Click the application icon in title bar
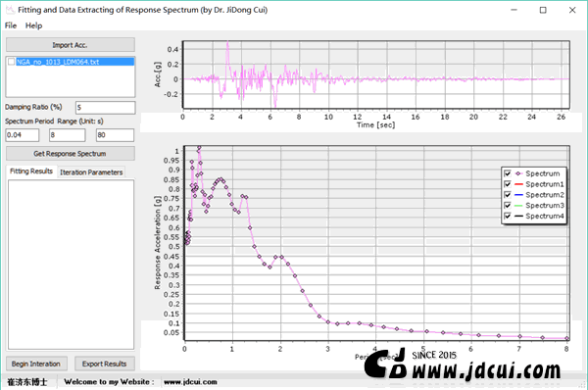The image size is (588, 390). [x=10, y=10]
